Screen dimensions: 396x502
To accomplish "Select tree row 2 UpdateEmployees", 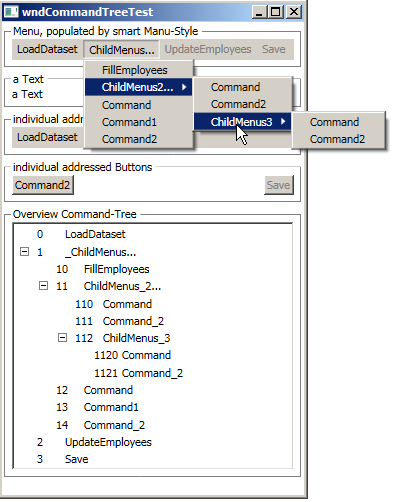I will point(94,442).
